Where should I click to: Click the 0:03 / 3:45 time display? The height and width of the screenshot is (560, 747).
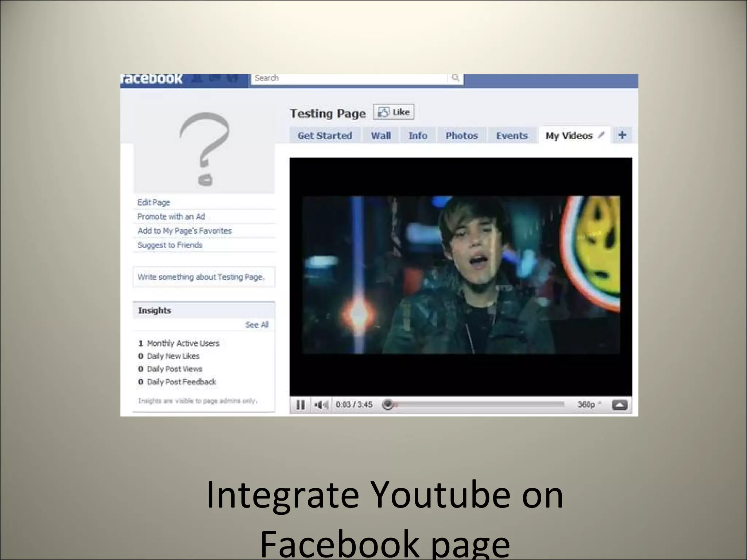click(x=354, y=405)
